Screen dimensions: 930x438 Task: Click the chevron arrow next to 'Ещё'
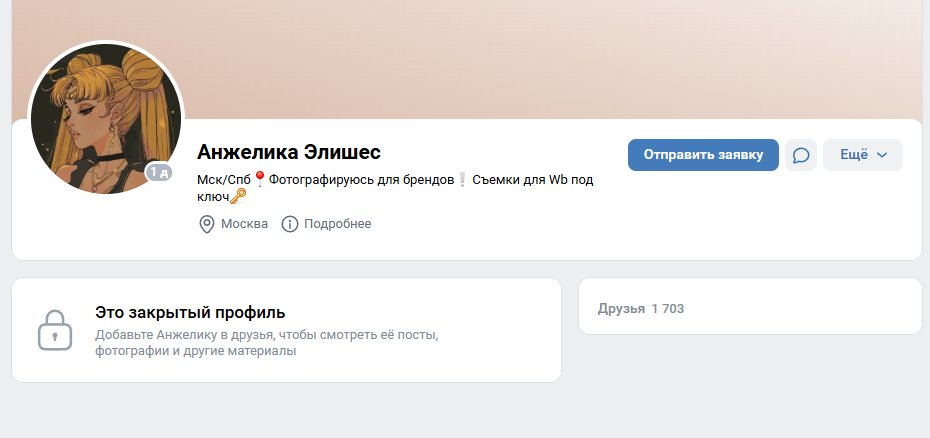coord(882,155)
